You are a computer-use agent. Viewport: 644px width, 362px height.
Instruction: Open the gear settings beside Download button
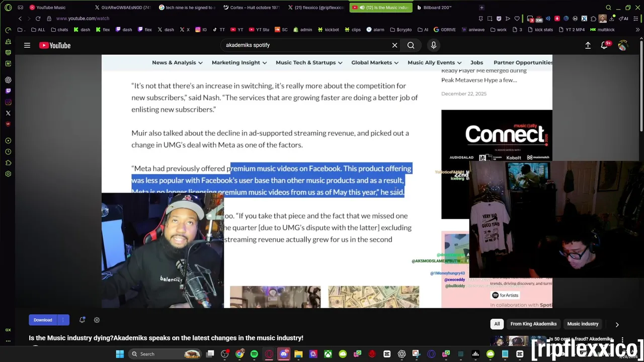click(x=97, y=320)
